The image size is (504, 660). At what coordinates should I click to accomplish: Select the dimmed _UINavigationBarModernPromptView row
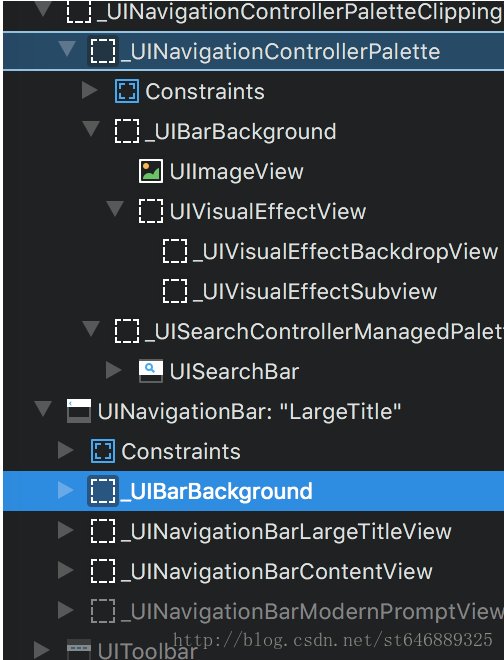(x=253, y=611)
